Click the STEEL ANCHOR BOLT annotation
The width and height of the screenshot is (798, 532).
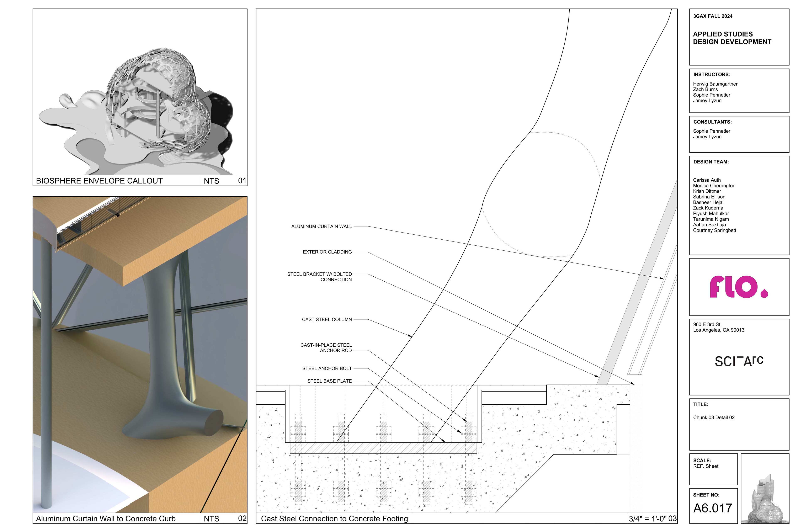(327, 368)
